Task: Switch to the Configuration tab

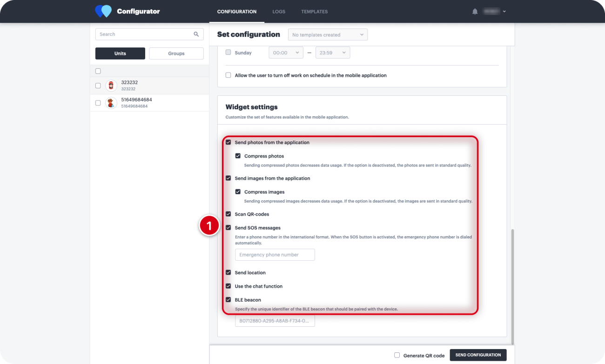Action: (x=237, y=12)
